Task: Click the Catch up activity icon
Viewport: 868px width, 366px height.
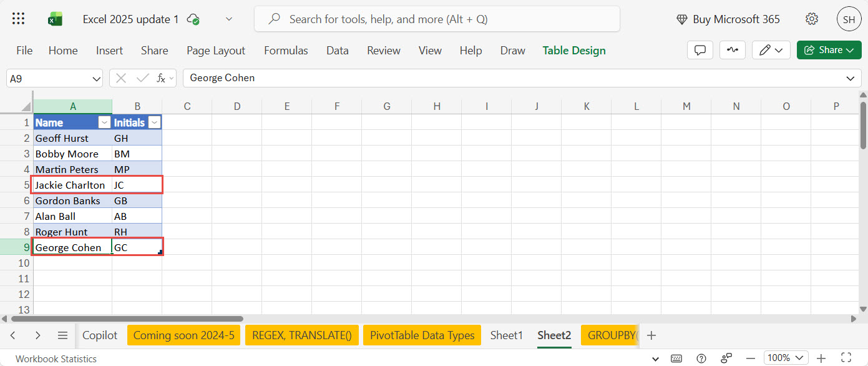Action: pos(732,50)
